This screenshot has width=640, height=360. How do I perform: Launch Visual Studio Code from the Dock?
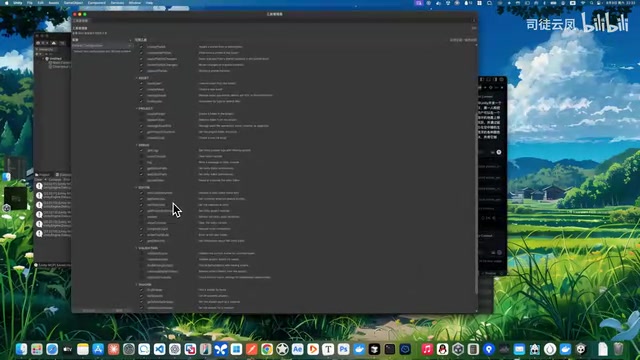click(x=160, y=349)
